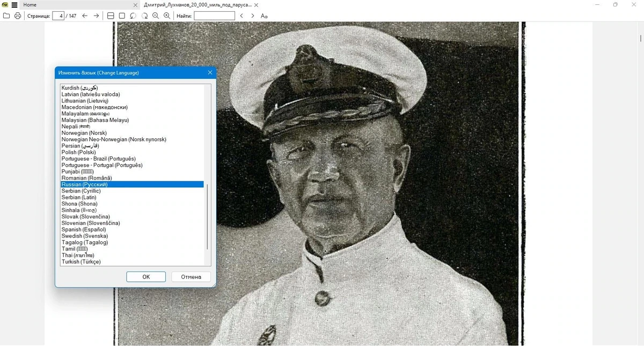Select Lithuanian (Lietuvių)
Viewport: 644px width, 346px height.
(132, 101)
